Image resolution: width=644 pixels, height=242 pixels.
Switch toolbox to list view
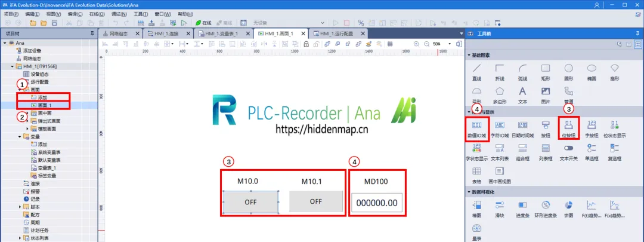(629, 44)
